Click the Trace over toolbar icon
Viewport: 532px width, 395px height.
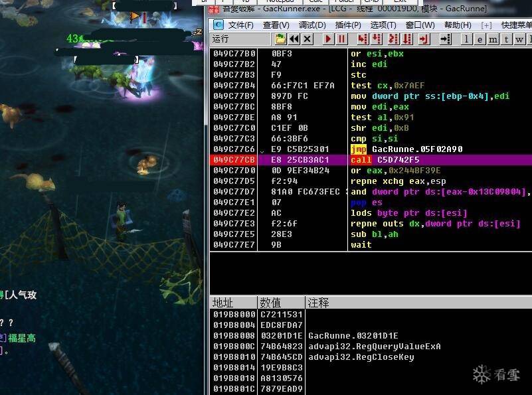click(x=407, y=39)
